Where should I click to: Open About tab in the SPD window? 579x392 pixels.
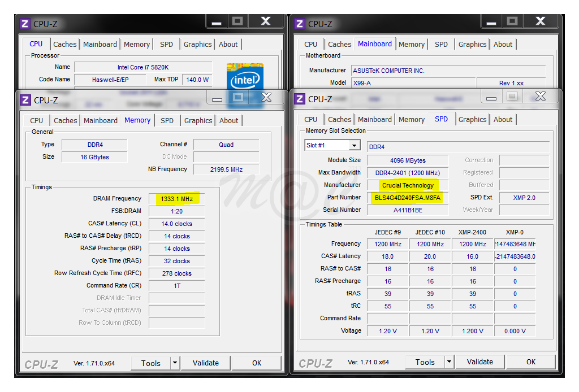[x=503, y=120]
